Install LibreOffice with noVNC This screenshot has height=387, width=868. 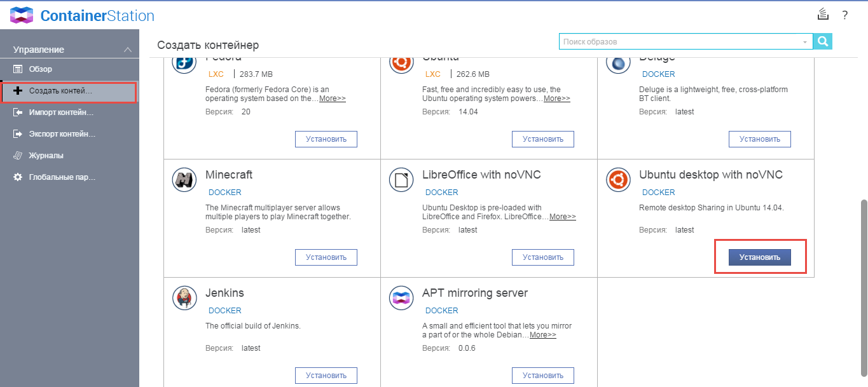[543, 257]
